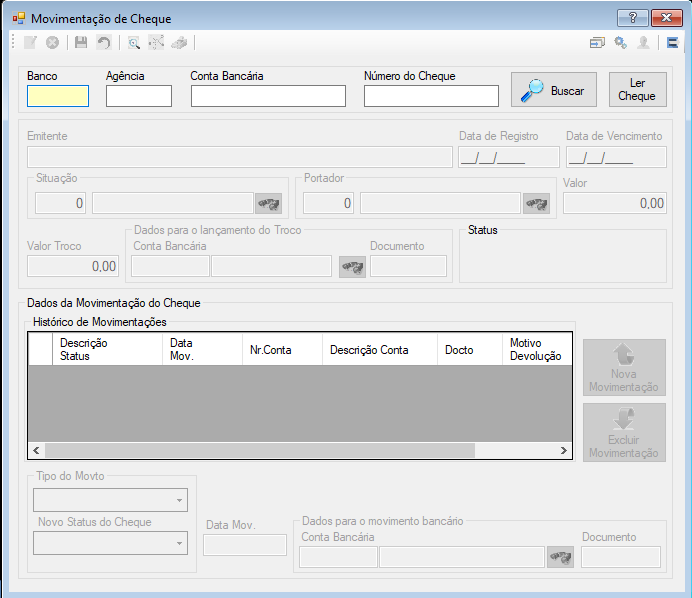Image resolution: width=692 pixels, height=598 pixels.
Task: Click the window-switch icon at top right
Action: point(597,43)
